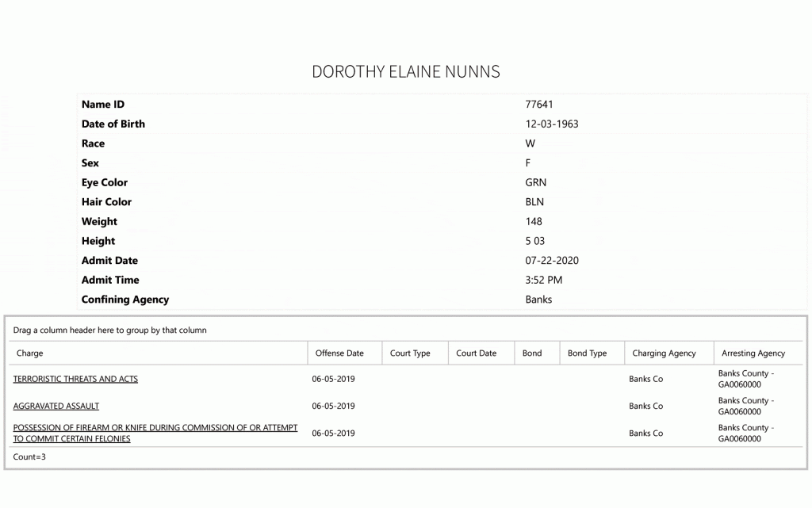Open the Possession of Firearm or Knife charge
812x508 pixels.
(x=155, y=433)
